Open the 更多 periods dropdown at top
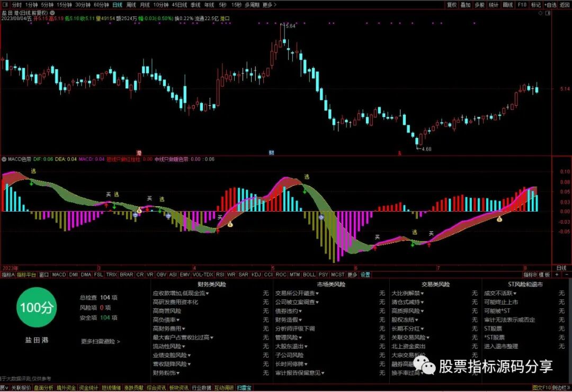The height and width of the screenshot is (392, 572). click(269, 5)
